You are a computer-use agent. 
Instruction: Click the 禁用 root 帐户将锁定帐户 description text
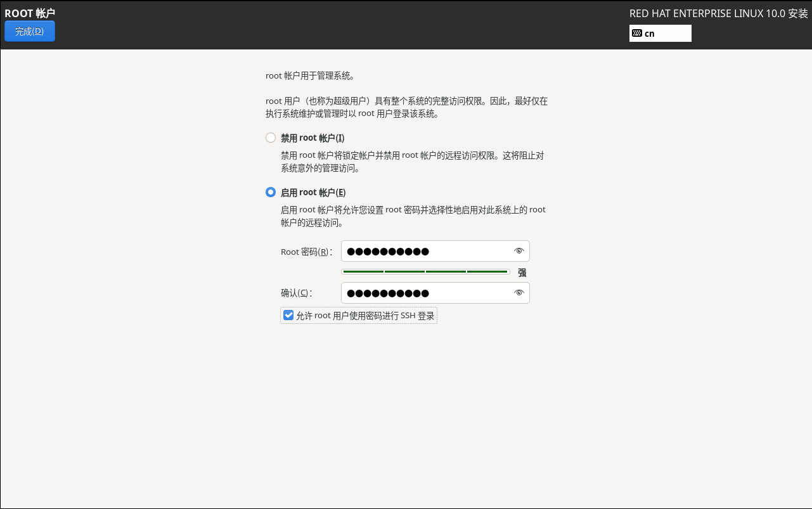click(412, 162)
